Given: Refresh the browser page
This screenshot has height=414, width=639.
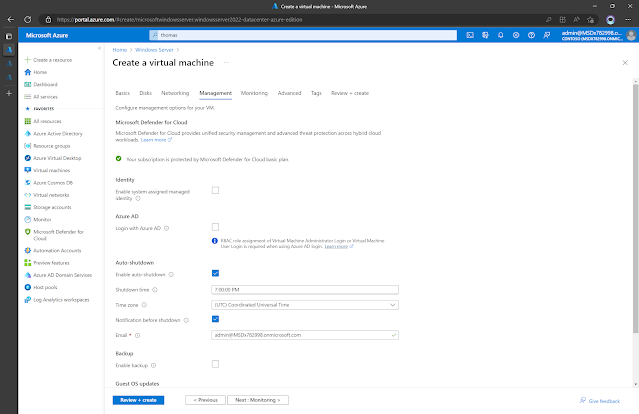Looking at the screenshot, I should pos(27,20).
